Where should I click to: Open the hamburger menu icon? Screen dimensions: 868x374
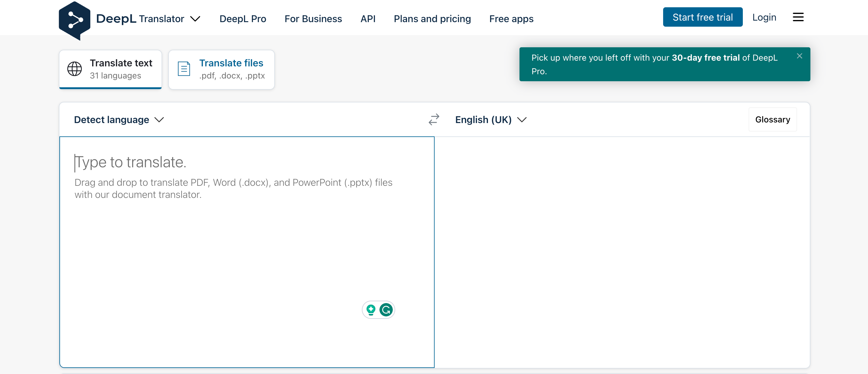(x=798, y=17)
